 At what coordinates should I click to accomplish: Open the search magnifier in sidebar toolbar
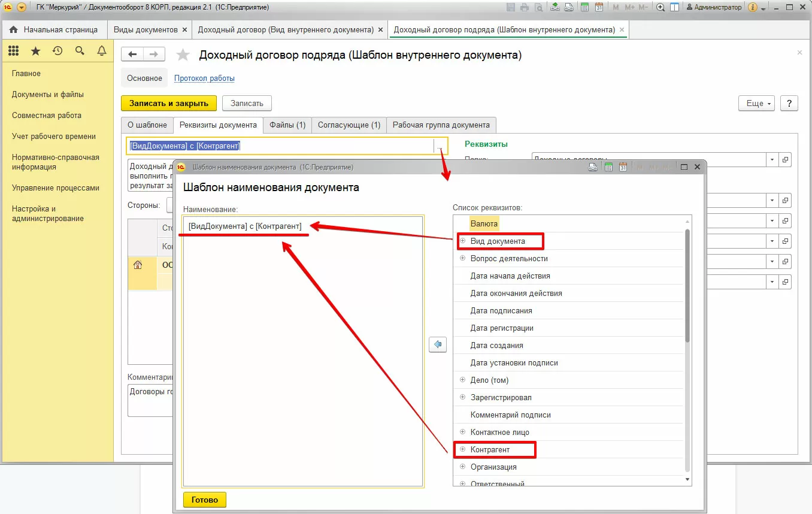click(x=80, y=51)
